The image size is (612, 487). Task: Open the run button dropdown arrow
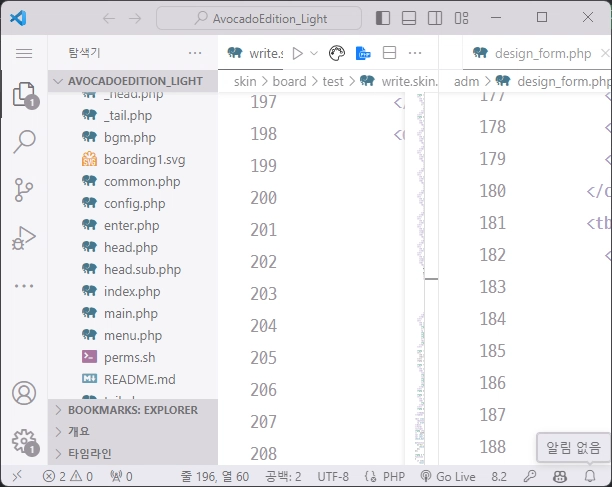click(314, 53)
